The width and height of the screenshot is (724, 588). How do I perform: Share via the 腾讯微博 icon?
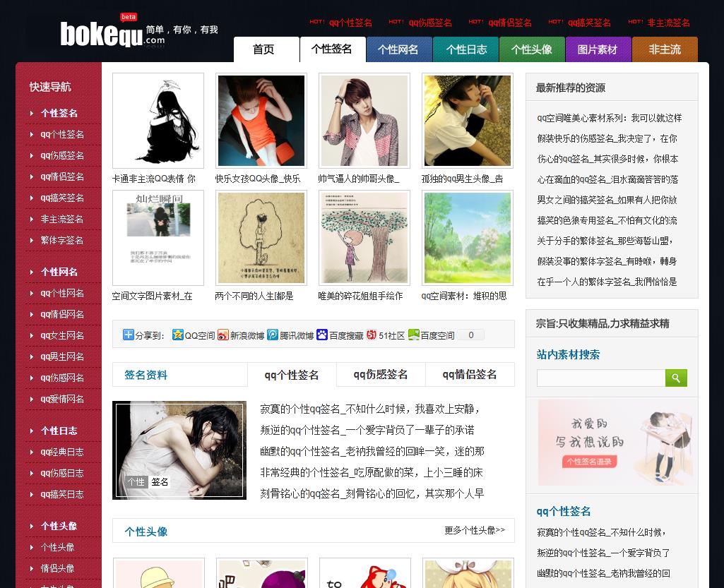[273, 335]
